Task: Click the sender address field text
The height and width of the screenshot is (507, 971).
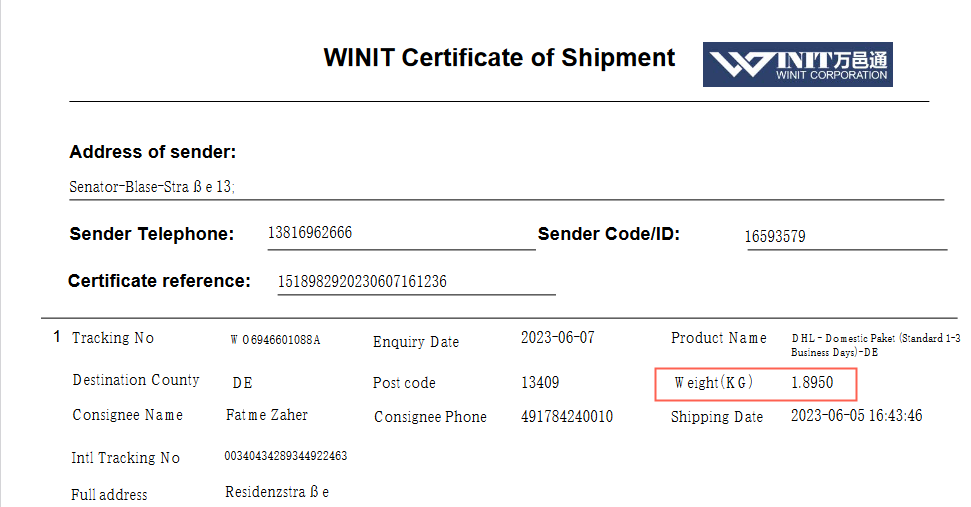Action: [152, 187]
